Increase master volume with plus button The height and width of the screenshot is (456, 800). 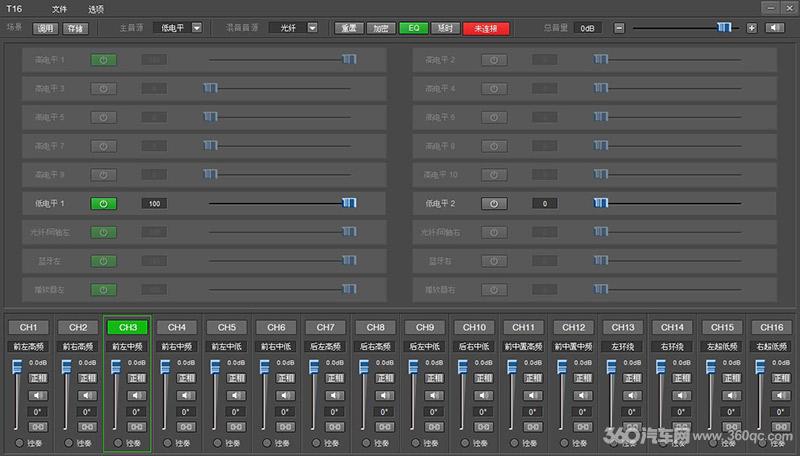tap(752, 28)
